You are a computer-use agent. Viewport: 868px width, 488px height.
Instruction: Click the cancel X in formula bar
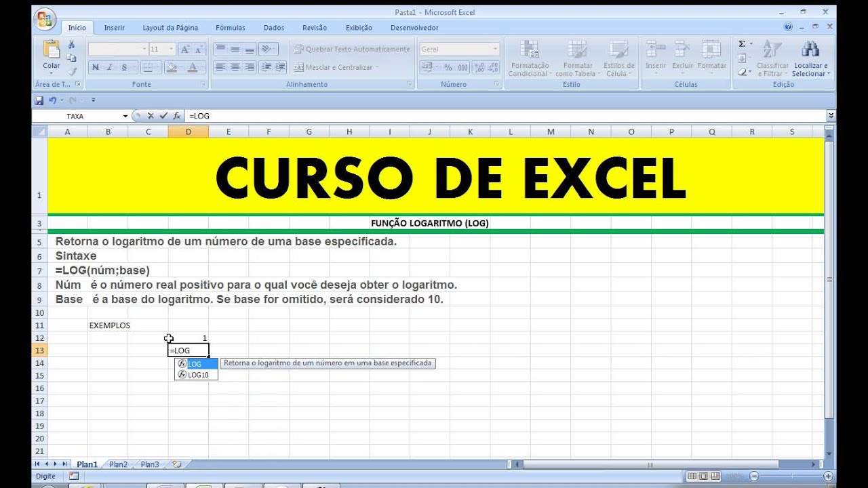click(x=151, y=116)
